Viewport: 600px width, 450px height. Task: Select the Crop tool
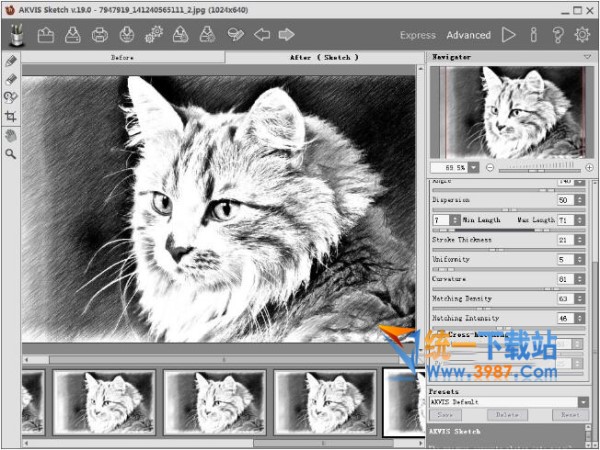11,116
